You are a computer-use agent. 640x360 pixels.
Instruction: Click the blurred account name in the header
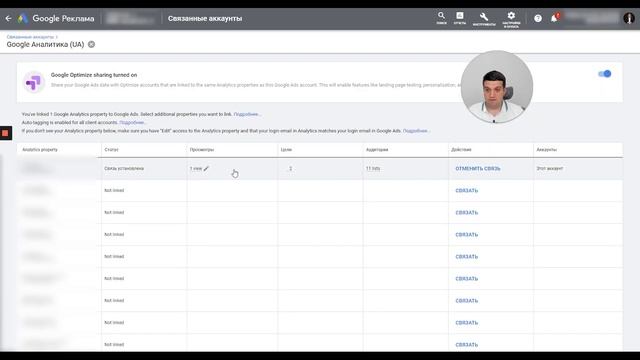pos(129,18)
